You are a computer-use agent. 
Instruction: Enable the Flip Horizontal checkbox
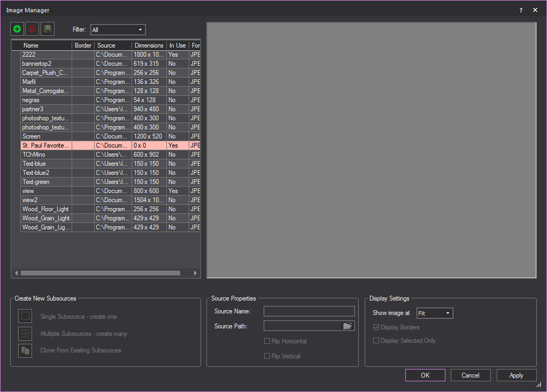tap(267, 341)
